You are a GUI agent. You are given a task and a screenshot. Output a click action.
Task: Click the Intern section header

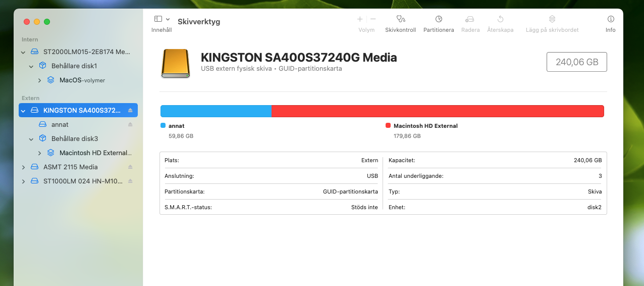click(x=30, y=39)
